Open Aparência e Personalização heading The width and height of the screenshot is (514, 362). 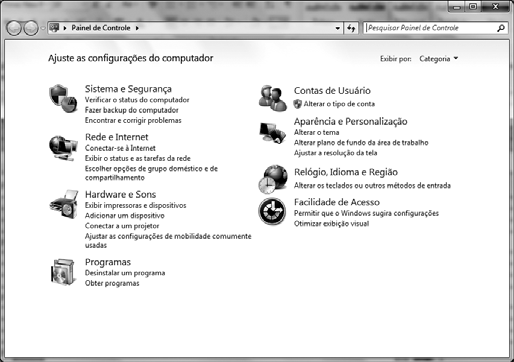coord(350,121)
